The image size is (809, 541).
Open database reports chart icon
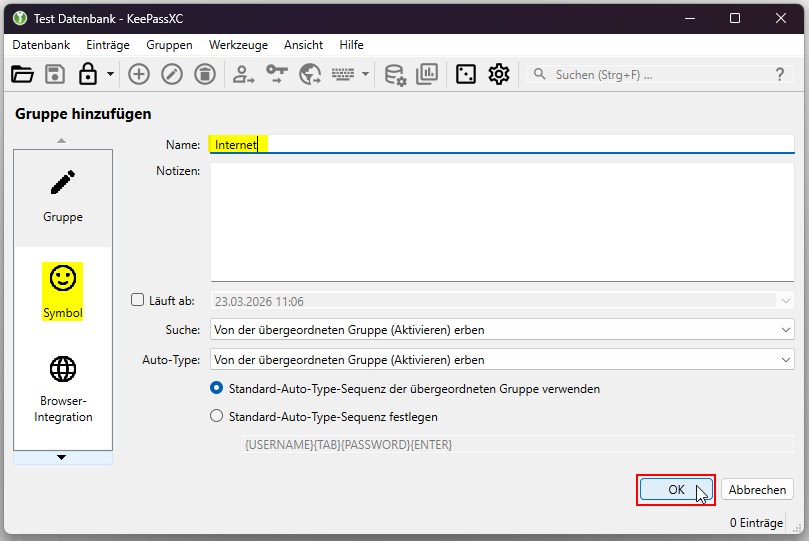[x=427, y=74]
